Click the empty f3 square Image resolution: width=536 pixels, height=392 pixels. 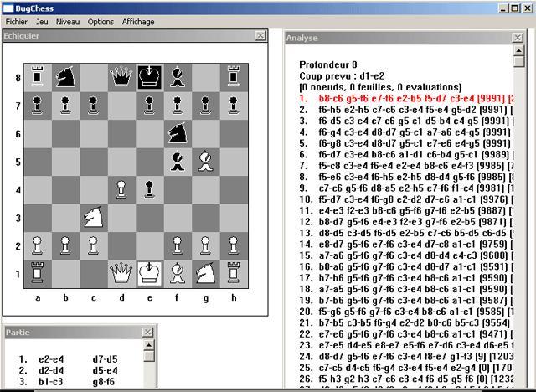(x=178, y=218)
